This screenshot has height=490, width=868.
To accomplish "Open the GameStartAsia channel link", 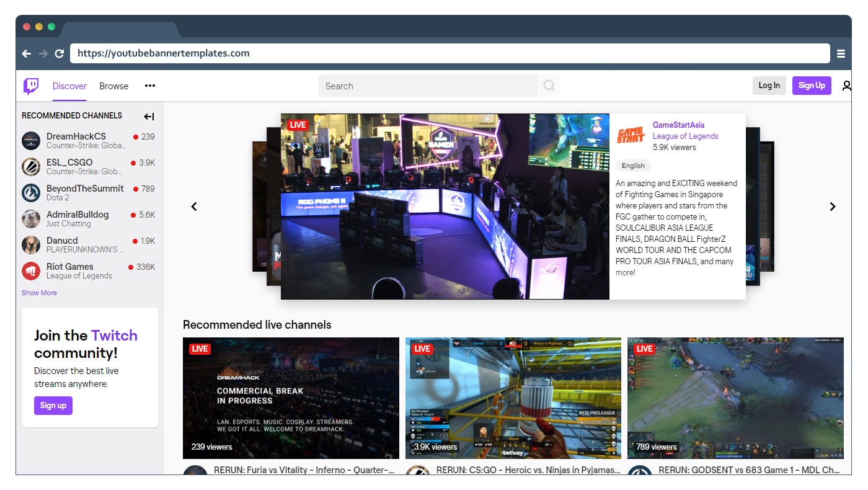I will [678, 125].
